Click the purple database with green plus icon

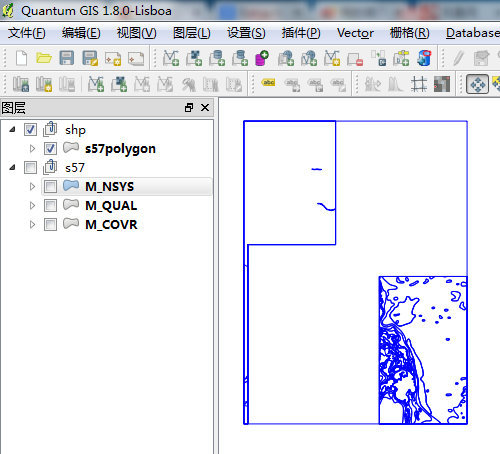click(x=262, y=58)
